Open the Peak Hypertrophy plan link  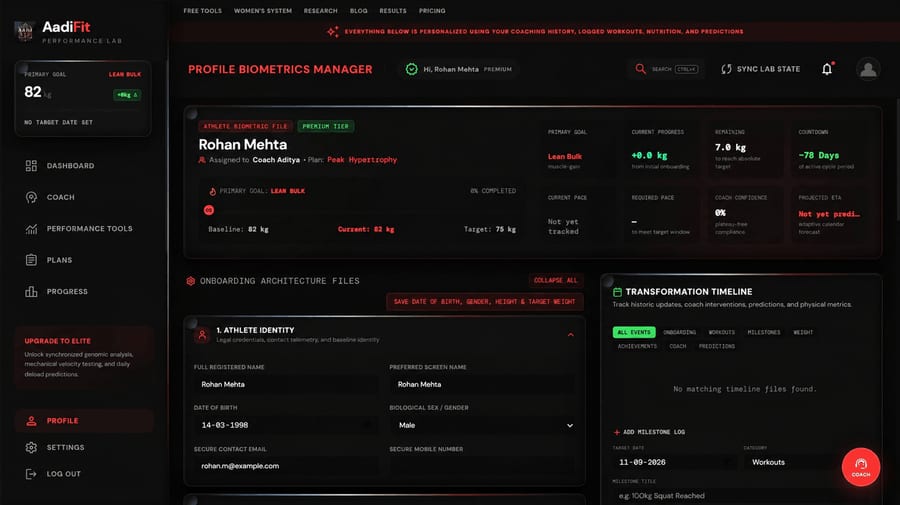pos(362,160)
